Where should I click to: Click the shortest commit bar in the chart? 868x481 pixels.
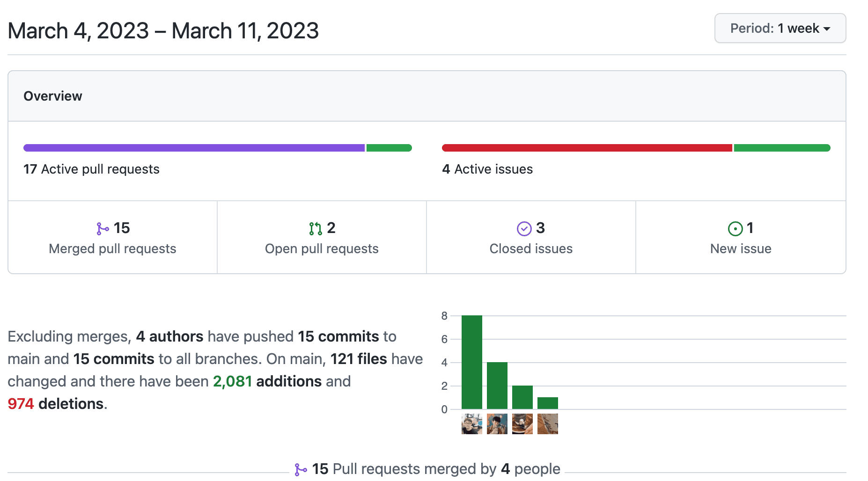(547, 403)
